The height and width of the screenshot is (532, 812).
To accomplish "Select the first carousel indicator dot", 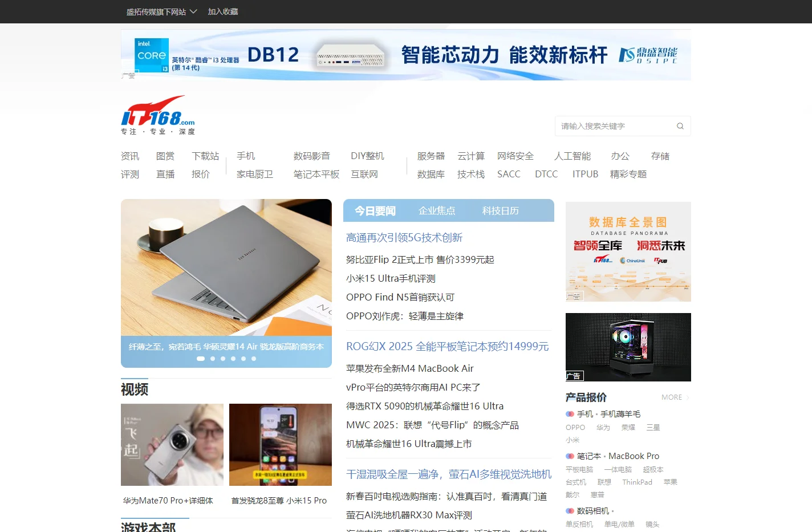I will [201, 359].
